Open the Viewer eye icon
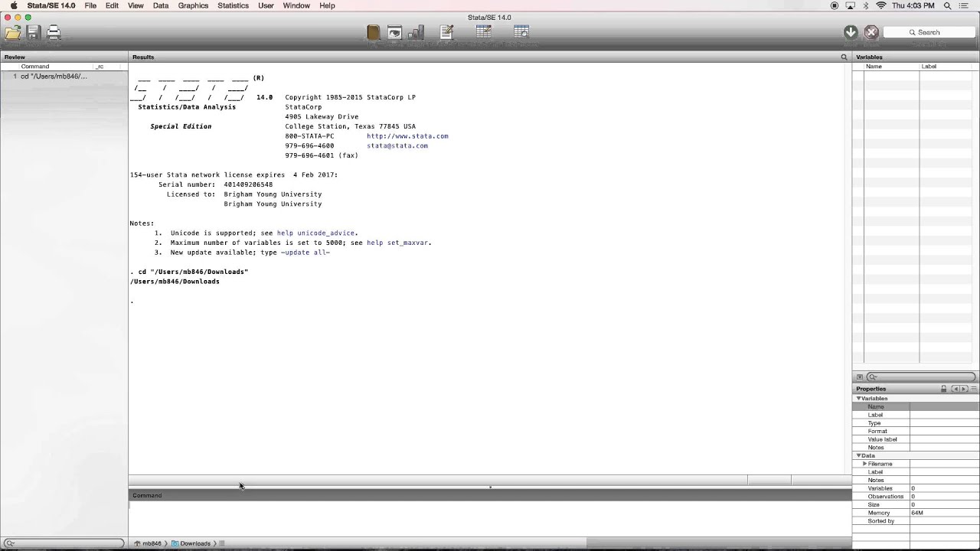Image resolution: width=980 pixels, height=551 pixels. pyautogui.click(x=394, y=32)
